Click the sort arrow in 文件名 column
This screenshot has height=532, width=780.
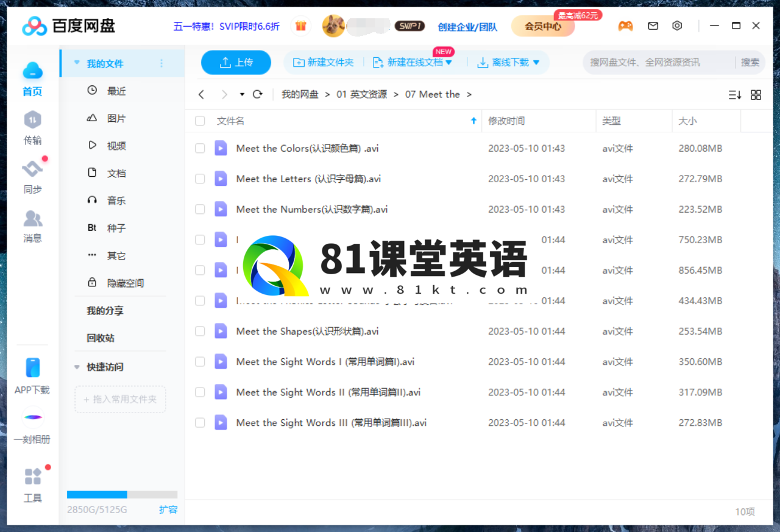pyautogui.click(x=473, y=121)
